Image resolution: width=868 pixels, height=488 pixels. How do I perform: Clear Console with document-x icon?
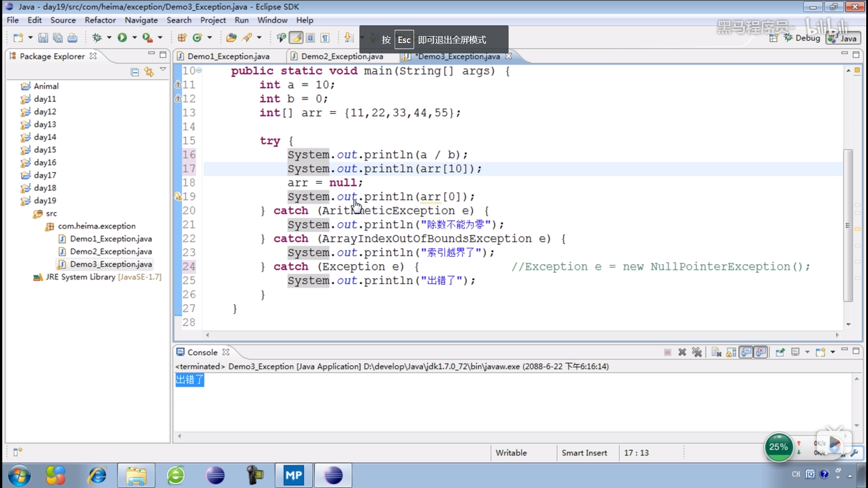click(x=716, y=352)
